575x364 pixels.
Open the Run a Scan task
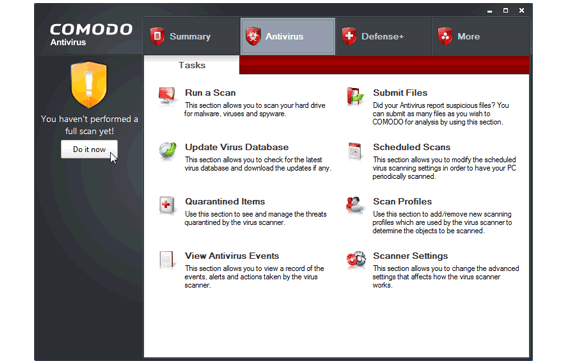tap(210, 93)
